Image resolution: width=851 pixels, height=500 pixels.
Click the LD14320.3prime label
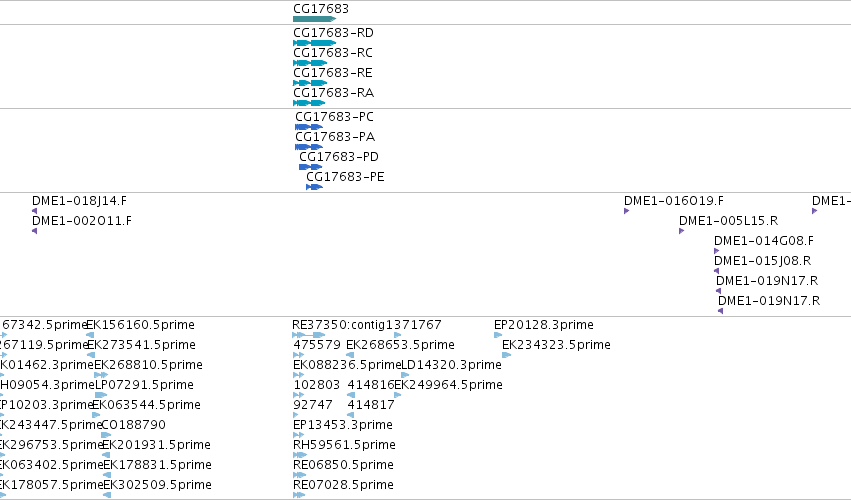click(x=451, y=365)
